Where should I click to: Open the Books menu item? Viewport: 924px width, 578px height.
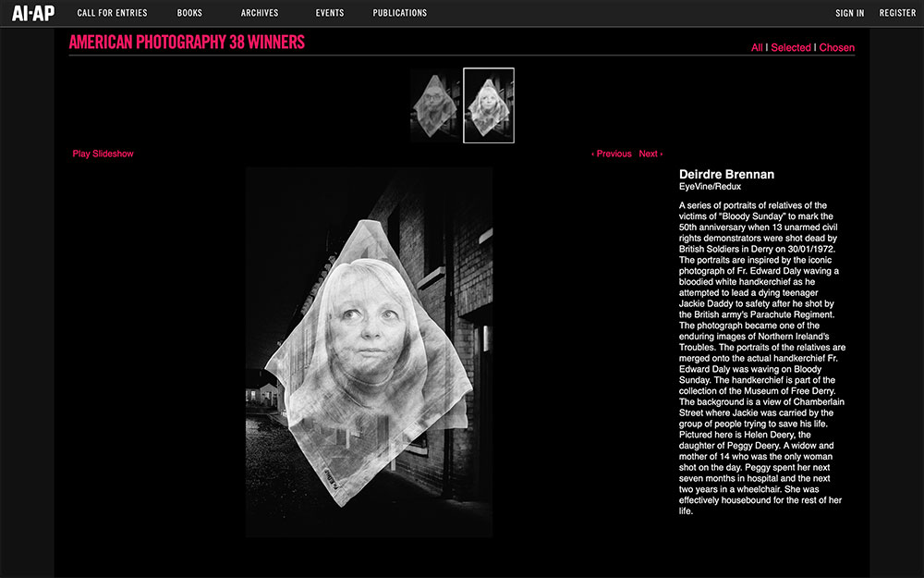tap(189, 13)
